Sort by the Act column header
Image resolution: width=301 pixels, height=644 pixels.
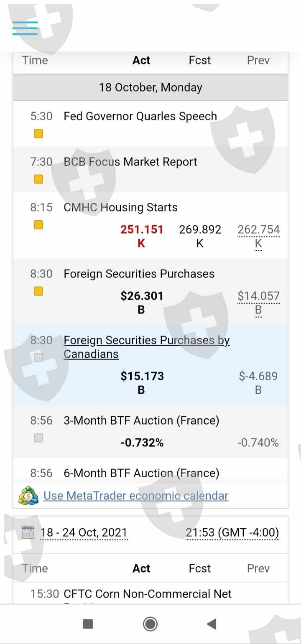[x=141, y=60]
